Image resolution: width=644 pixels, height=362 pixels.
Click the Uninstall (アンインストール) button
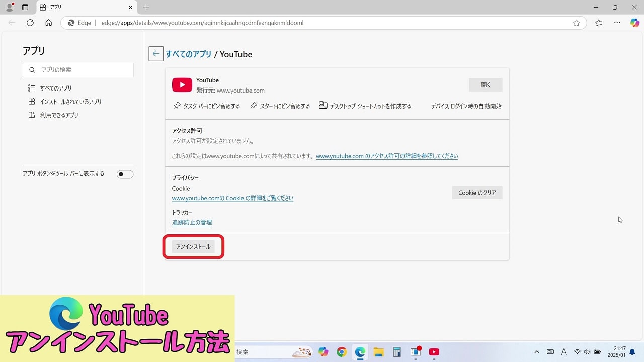pyautogui.click(x=193, y=247)
